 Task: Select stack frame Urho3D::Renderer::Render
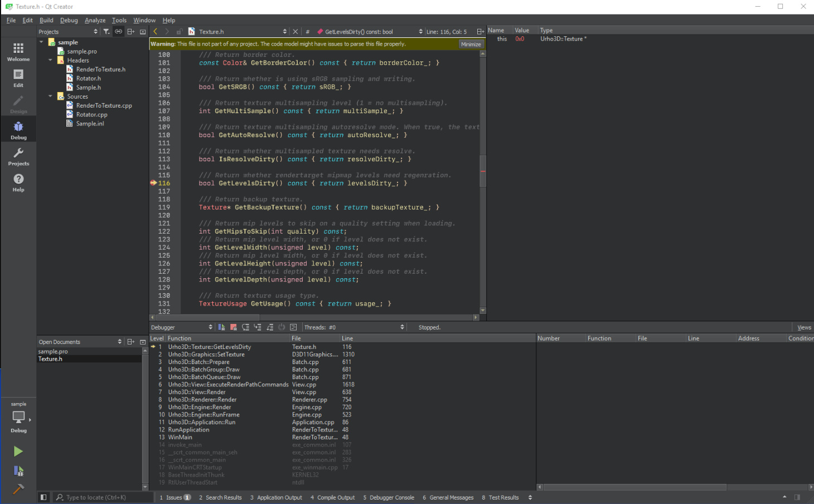coord(202,399)
